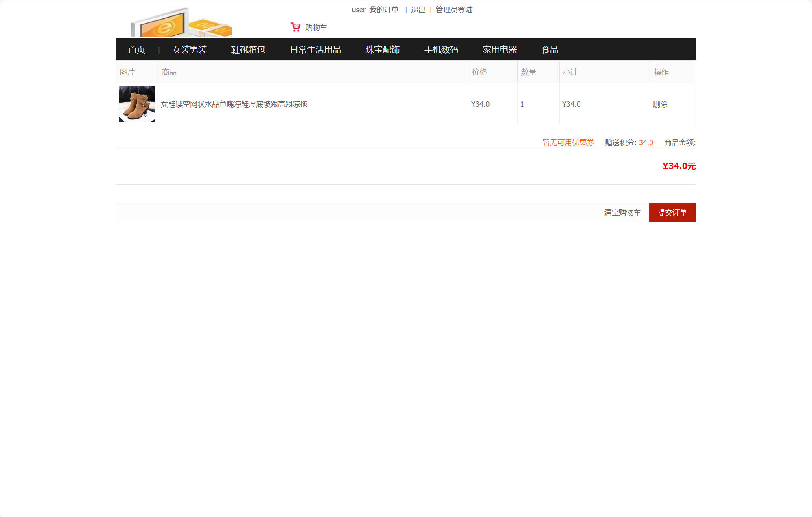Open the 食品 category
This screenshot has width=812, height=517.
(x=550, y=50)
